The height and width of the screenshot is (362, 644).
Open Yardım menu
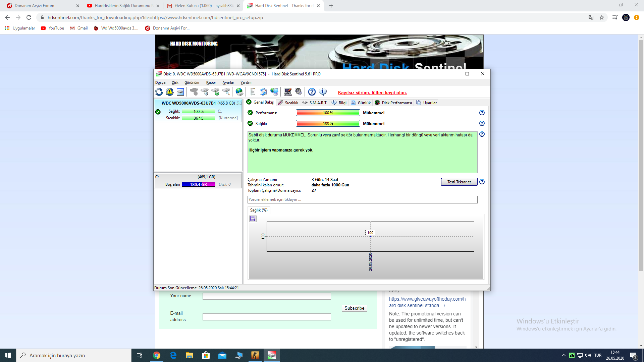pos(246,82)
